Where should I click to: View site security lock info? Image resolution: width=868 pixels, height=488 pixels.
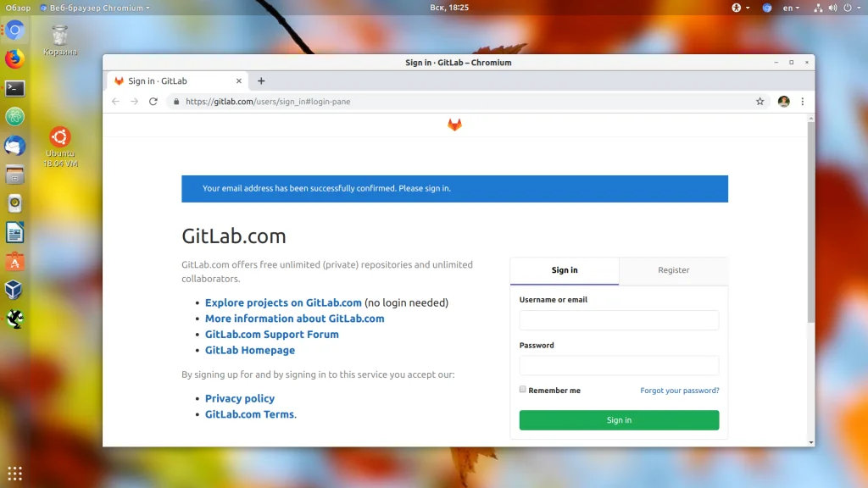(x=176, y=102)
